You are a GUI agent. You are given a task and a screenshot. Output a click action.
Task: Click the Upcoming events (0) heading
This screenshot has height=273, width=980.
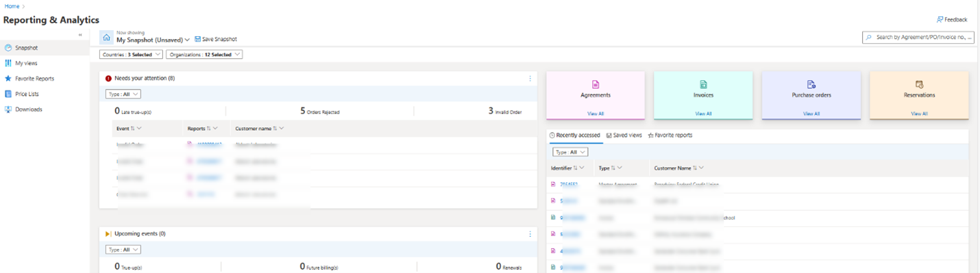click(140, 234)
